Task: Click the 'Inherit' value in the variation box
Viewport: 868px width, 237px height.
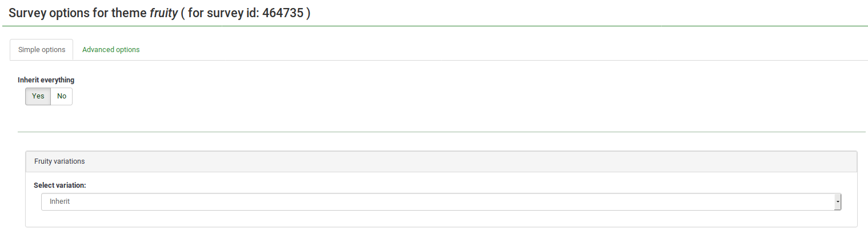Action: click(59, 202)
